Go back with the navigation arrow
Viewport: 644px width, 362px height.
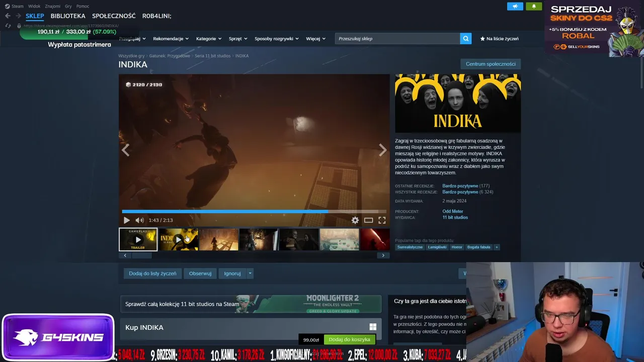[x=8, y=16]
